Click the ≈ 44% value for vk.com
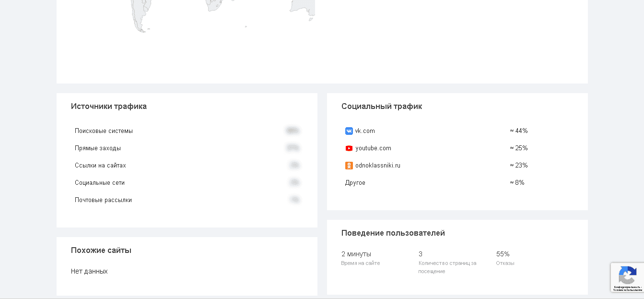Viewport: 644px width, 299px height. pyautogui.click(x=518, y=131)
